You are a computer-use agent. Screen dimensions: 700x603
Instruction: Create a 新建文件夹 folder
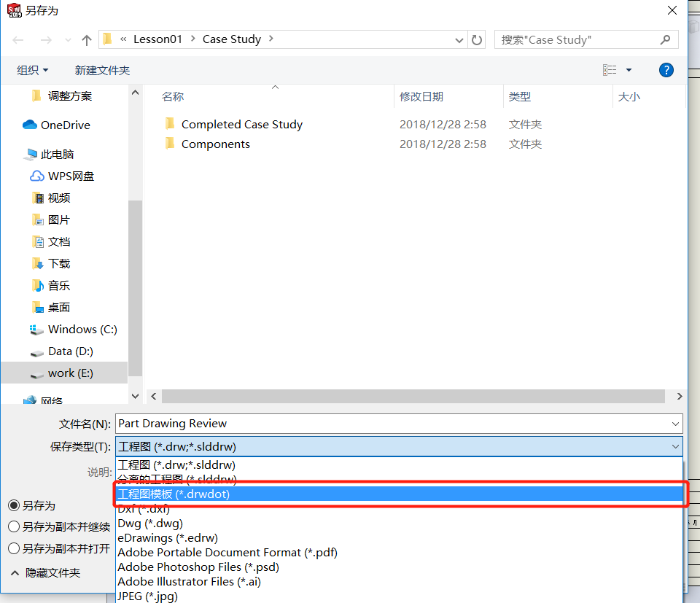point(102,70)
